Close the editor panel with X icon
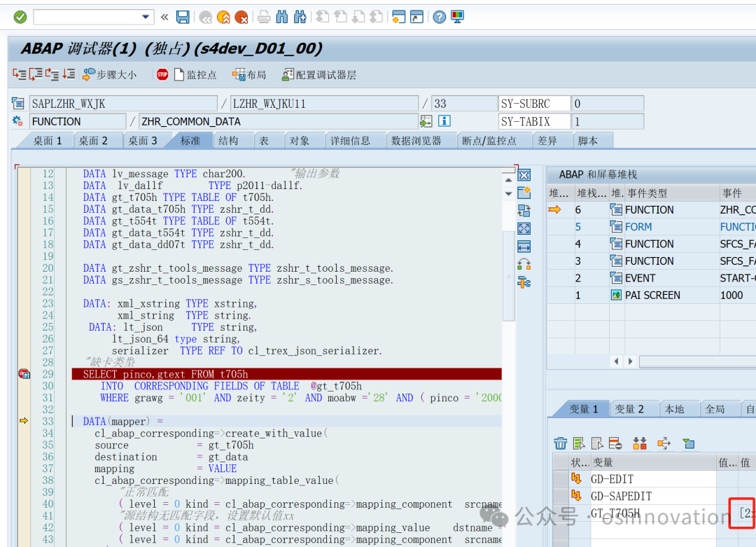The image size is (756, 547). [524, 176]
